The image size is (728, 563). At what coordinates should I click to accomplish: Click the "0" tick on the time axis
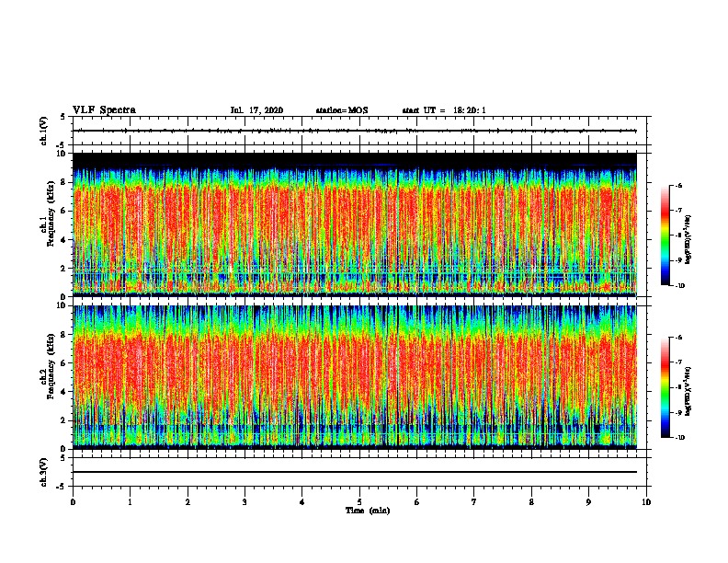click(73, 502)
